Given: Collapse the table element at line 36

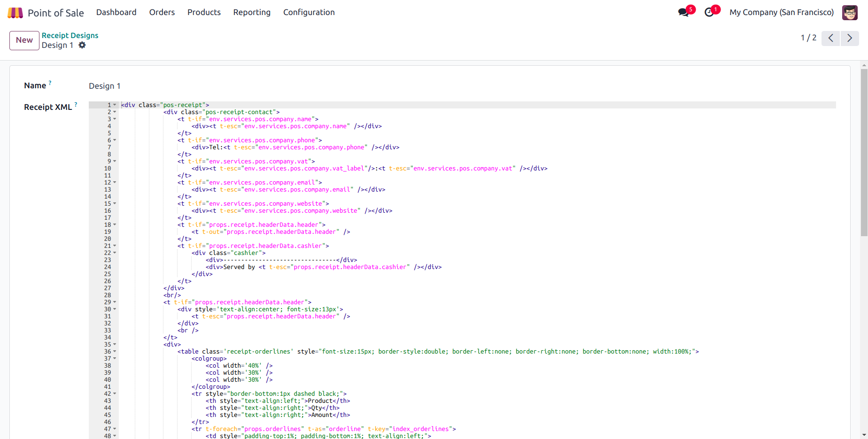Looking at the screenshot, I should [115, 352].
